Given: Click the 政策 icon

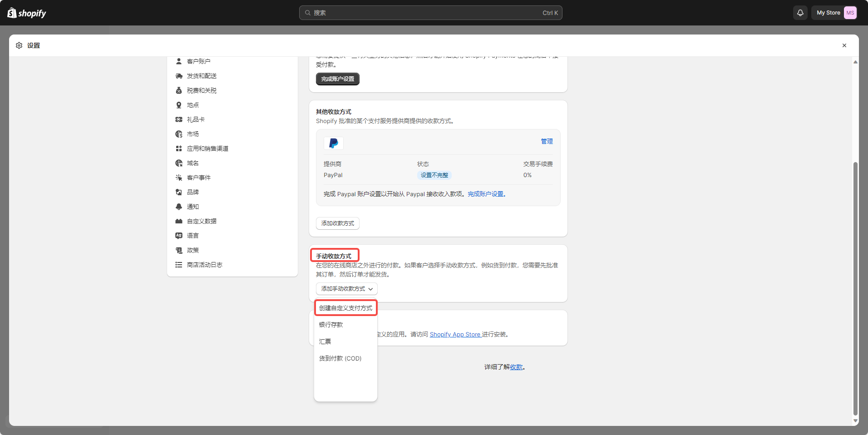Looking at the screenshot, I should (179, 250).
